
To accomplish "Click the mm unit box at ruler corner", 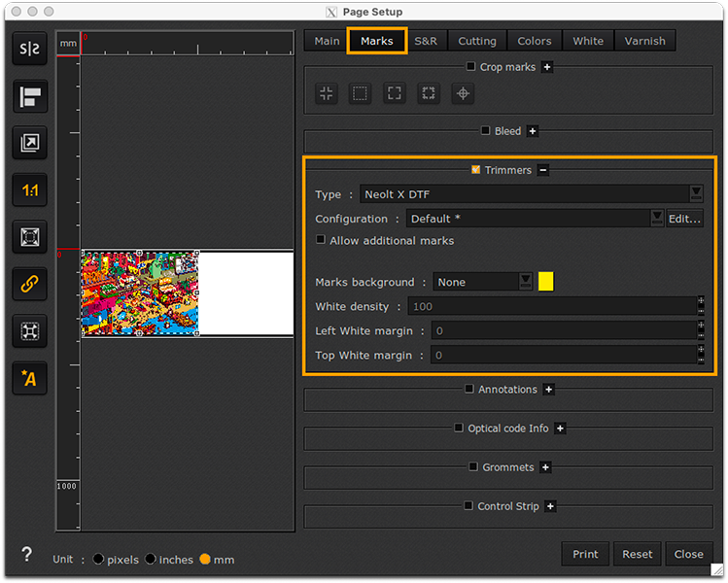I will coord(68,43).
